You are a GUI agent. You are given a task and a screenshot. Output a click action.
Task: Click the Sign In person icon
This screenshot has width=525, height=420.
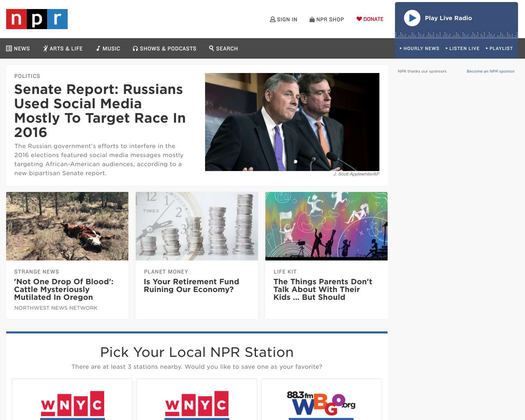click(272, 19)
